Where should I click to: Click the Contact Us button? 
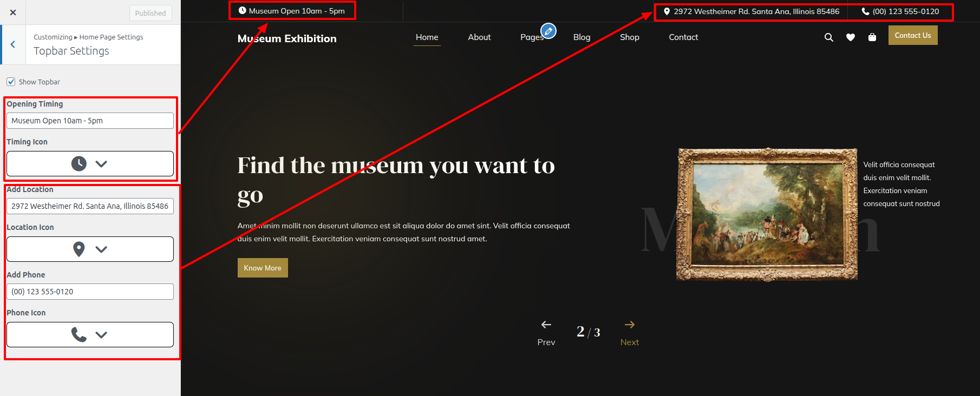pyautogui.click(x=912, y=36)
